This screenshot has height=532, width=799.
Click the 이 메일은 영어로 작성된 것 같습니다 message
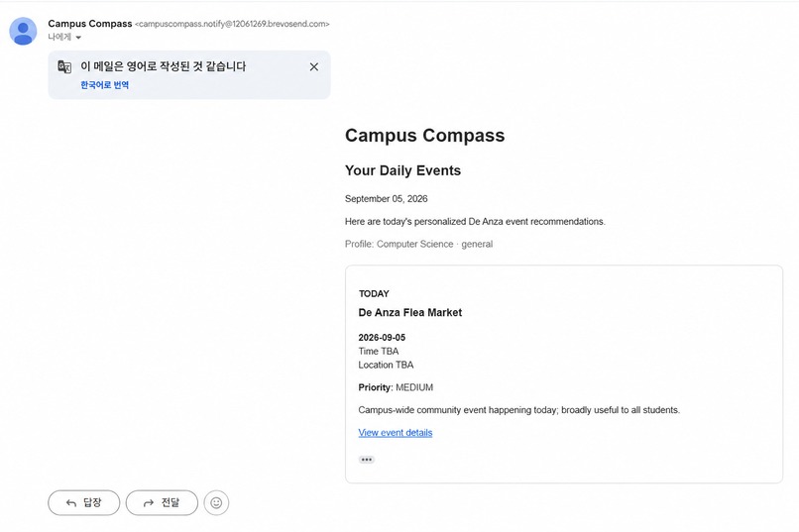click(x=163, y=66)
